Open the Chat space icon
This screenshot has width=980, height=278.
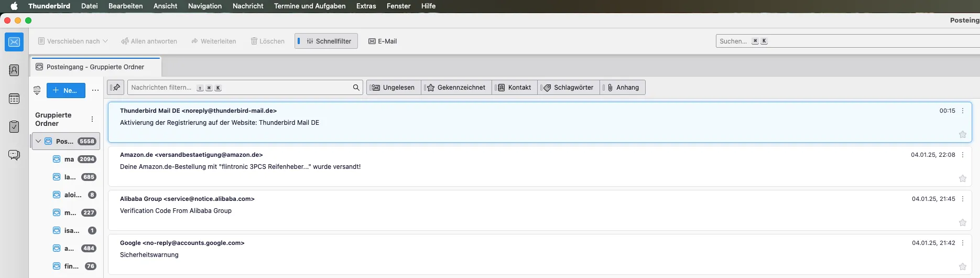pos(14,155)
